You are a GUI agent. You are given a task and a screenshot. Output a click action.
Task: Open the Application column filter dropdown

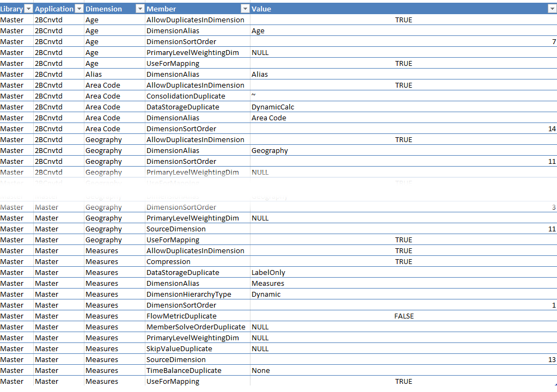(x=79, y=9)
